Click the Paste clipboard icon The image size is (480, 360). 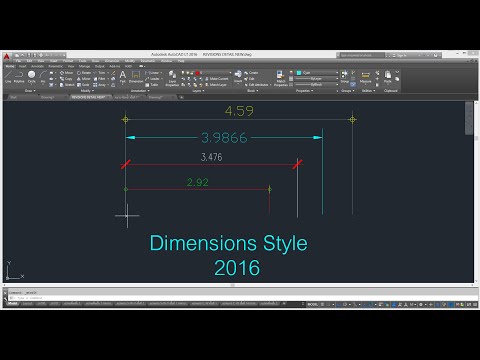[388, 77]
